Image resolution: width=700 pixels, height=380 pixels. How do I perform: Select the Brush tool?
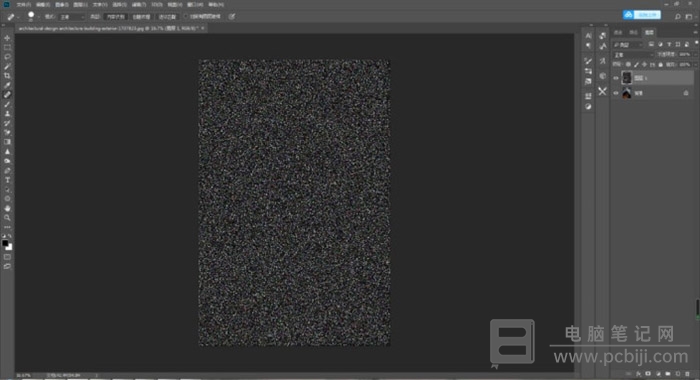click(7, 104)
